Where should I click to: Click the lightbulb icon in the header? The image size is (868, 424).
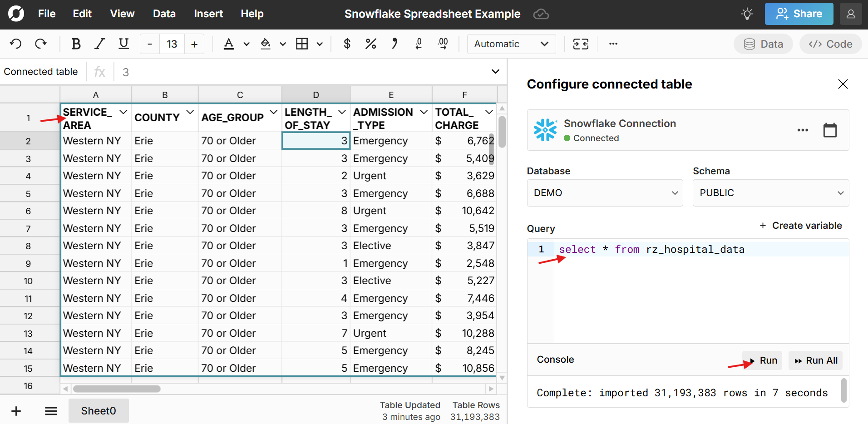(x=747, y=14)
